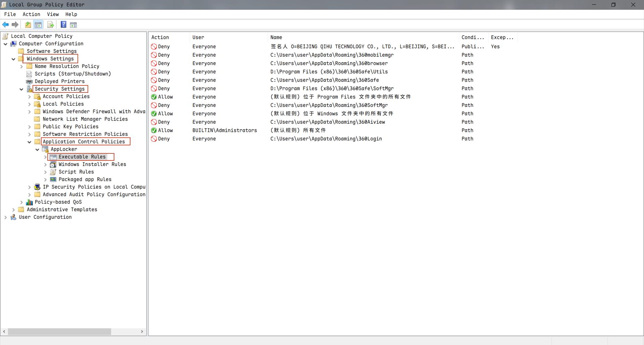Select the Allow rule for BUILTIN\Administrators

tap(333, 130)
